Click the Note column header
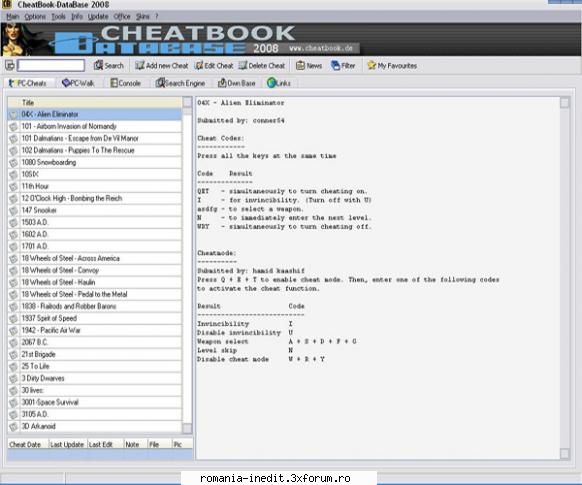The width and height of the screenshot is (582, 485). (135, 444)
